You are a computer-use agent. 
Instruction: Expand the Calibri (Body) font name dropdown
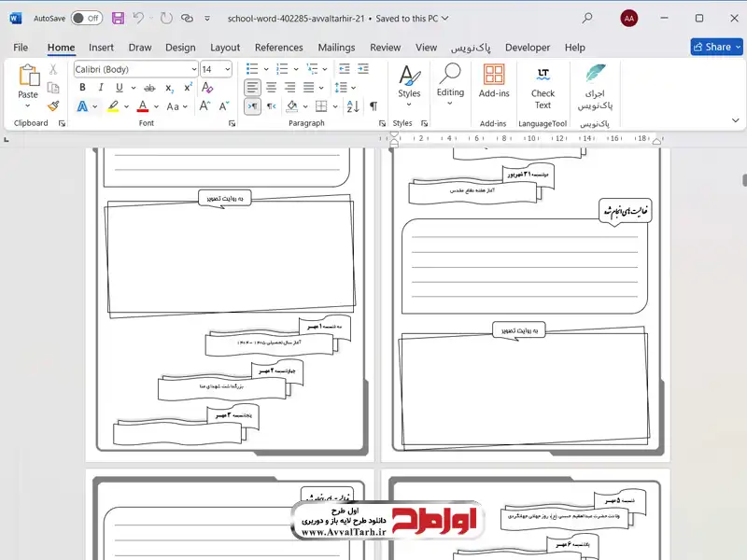coord(193,69)
